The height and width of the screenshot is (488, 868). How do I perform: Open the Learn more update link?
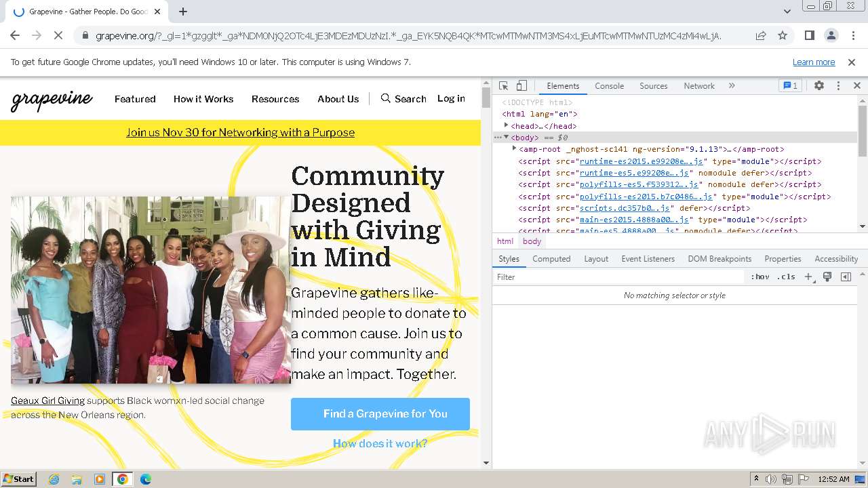click(814, 62)
